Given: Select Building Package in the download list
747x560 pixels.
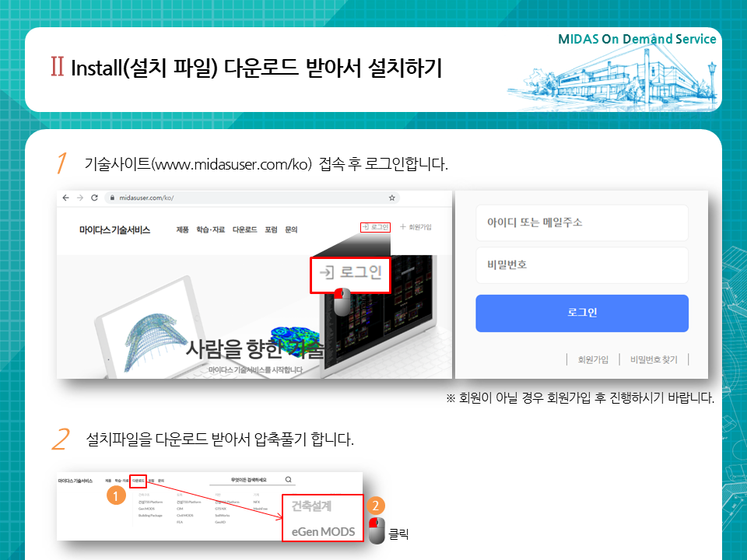Looking at the screenshot, I should [x=150, y=515].
